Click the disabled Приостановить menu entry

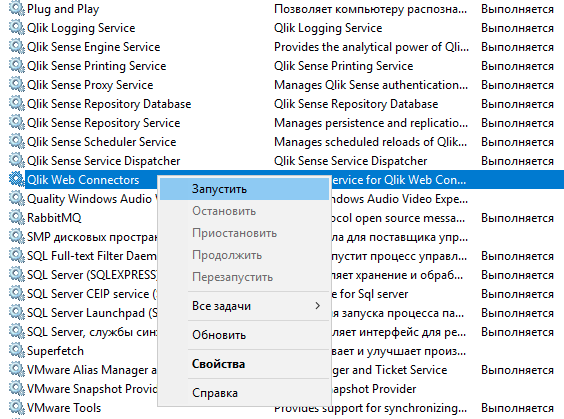(244, 233)
